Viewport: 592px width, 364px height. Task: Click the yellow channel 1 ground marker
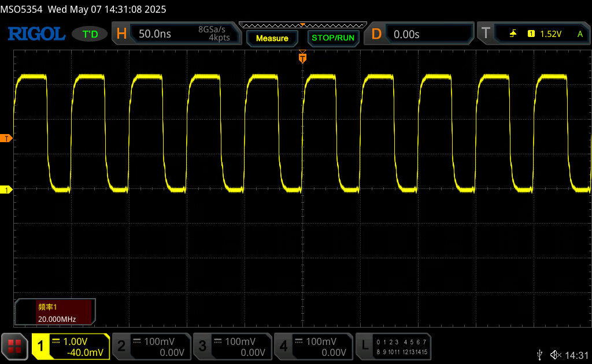pos(6,190)
